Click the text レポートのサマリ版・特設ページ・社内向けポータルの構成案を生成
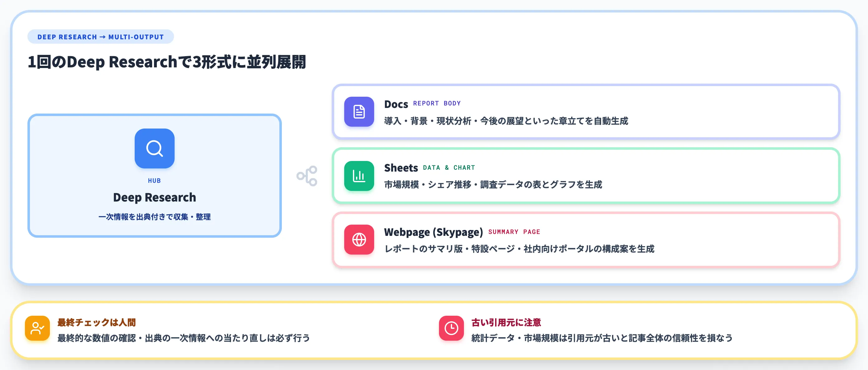Viewport: 868px width, 370px height. (x=519, y=249)
